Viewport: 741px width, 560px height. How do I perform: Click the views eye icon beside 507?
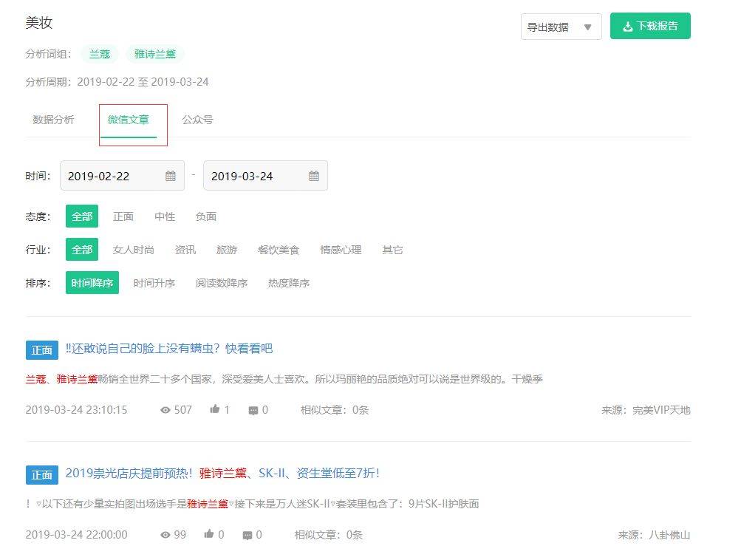[x=165, y=410]
